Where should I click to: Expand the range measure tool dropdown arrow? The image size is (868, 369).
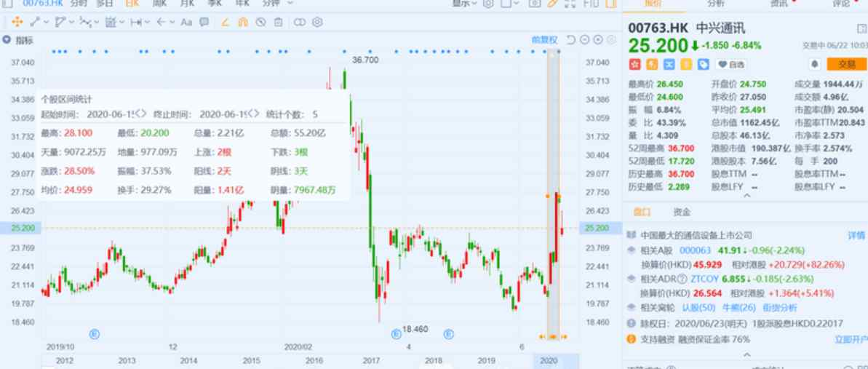point(148,23)
